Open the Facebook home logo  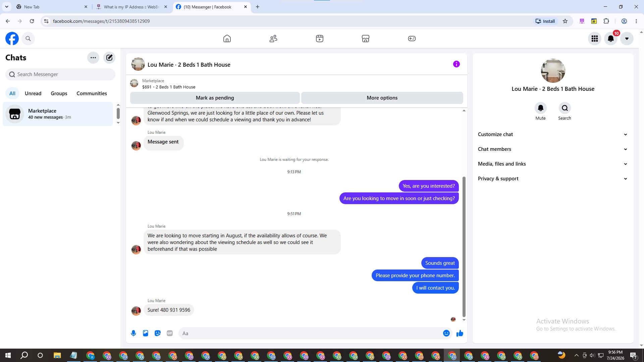tap(12, 39)
